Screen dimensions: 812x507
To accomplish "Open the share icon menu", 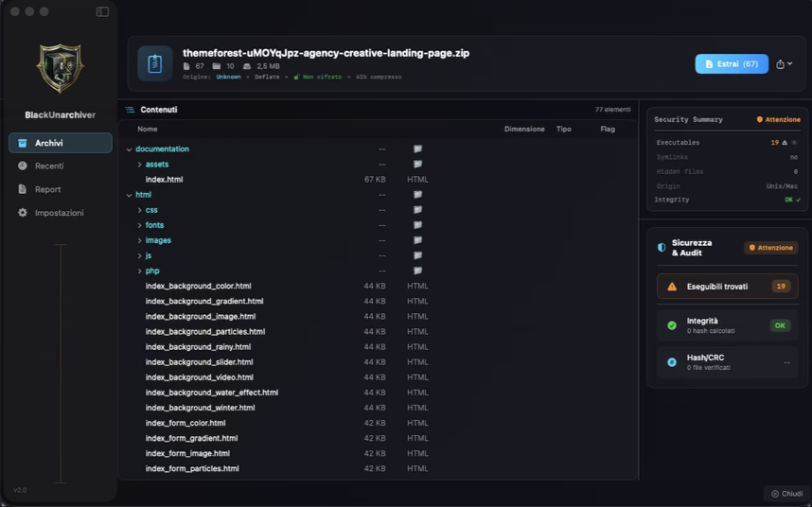I will click(783, 64).
